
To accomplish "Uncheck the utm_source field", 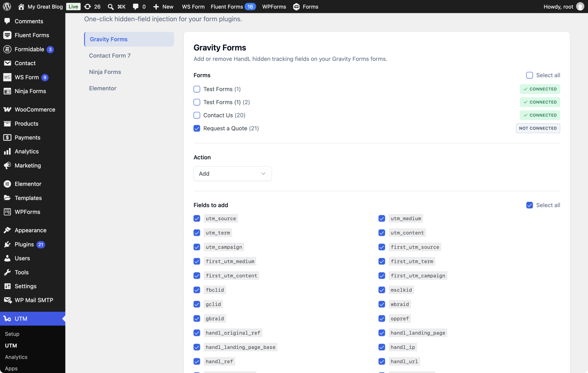I will [x=197, y=219].
